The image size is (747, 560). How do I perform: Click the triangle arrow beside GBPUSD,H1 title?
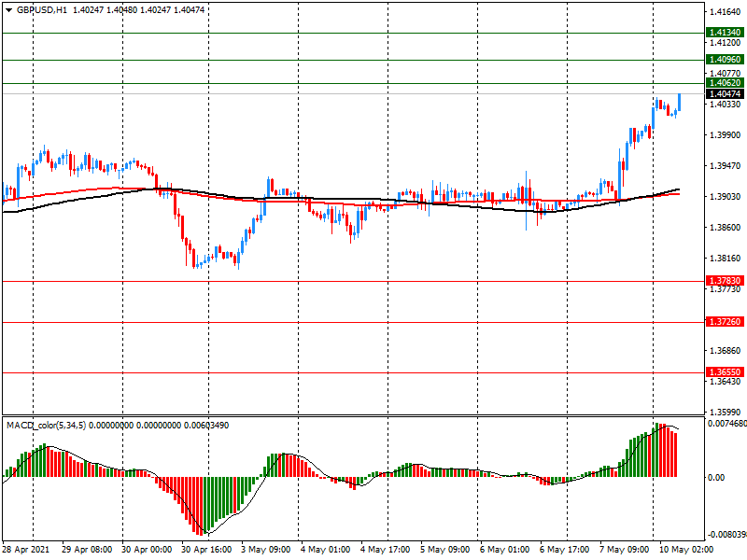coord(7,9)
